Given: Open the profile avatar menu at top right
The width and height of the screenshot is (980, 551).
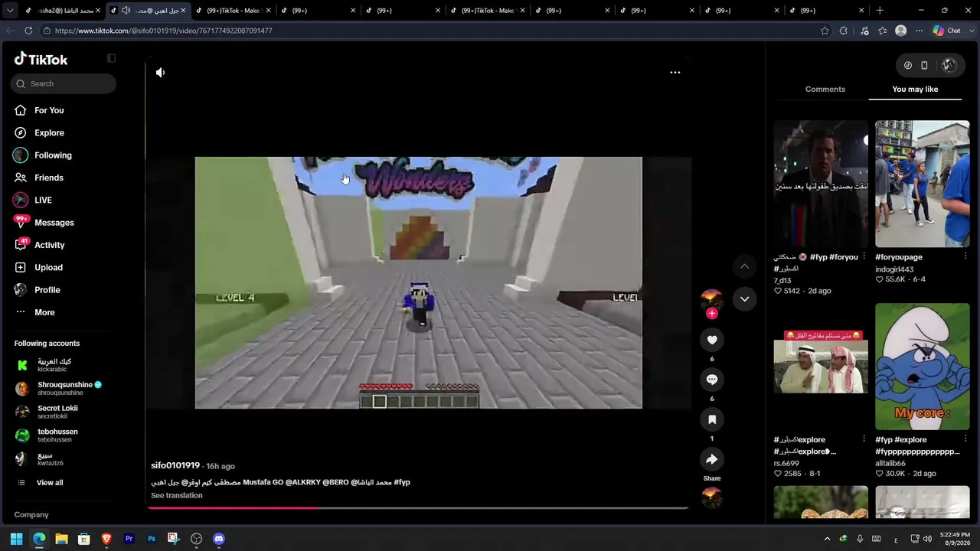Looking at the screenshot, I should (949, 65).
